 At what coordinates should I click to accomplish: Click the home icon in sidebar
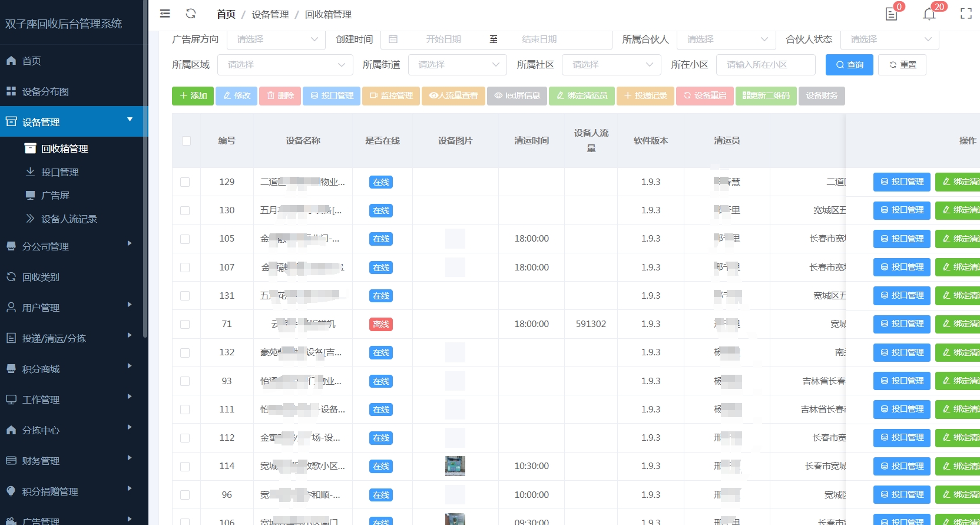coord(11,61)
